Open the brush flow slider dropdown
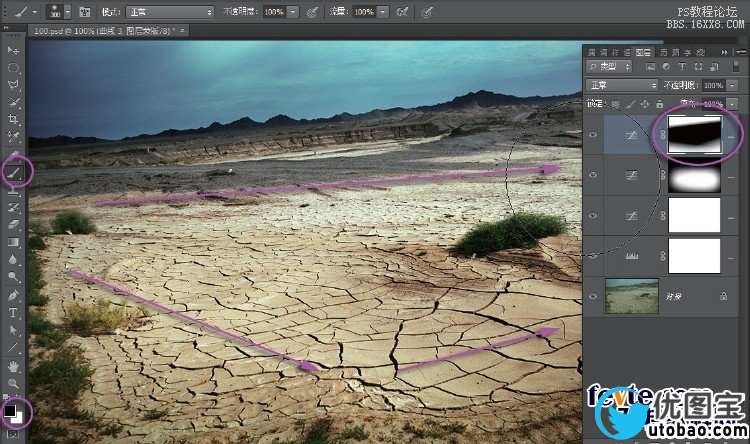Screen dimensions: 750x444 pos(383,12)
